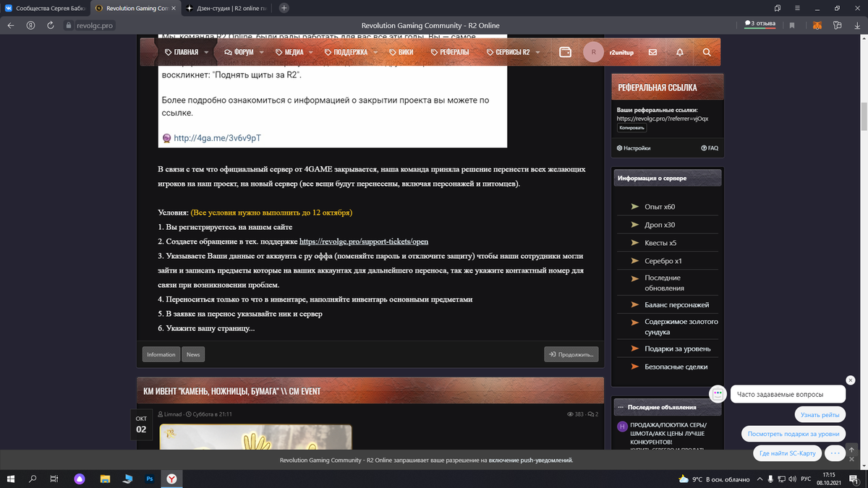This screenshot has height=488, width=868.
Task: Open new browser tab with plus
Action: click(284, 8)
